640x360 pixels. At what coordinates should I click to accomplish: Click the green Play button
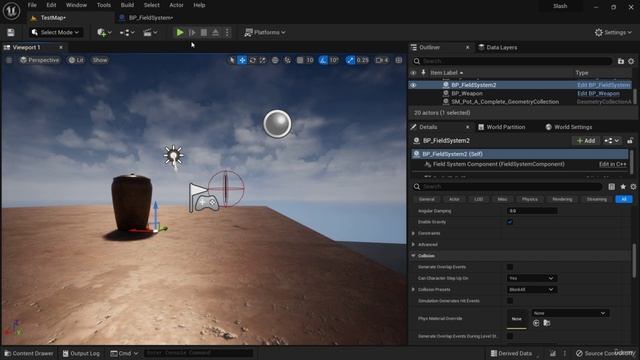[180, 32]
